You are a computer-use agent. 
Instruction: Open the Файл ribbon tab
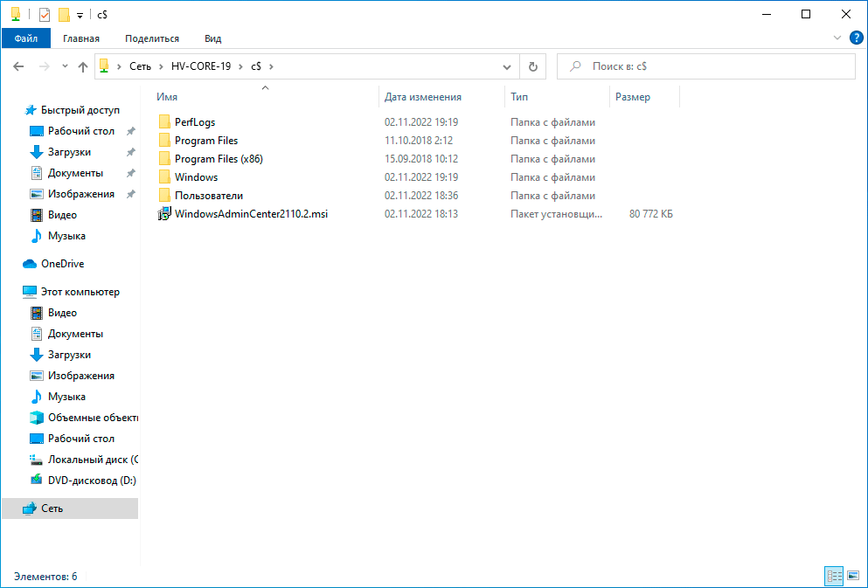26,38
